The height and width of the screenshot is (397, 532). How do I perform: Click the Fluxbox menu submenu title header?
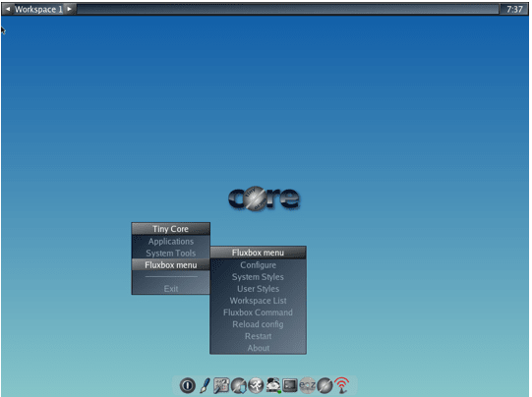[x=258, y=253]
